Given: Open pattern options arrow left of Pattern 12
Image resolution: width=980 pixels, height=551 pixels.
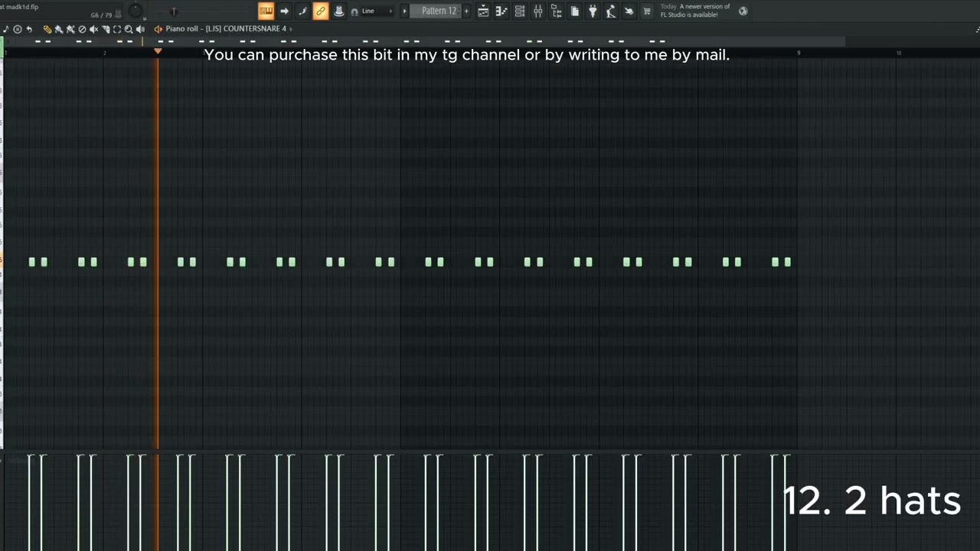Looking at the screenshot, I should [405, 11].
